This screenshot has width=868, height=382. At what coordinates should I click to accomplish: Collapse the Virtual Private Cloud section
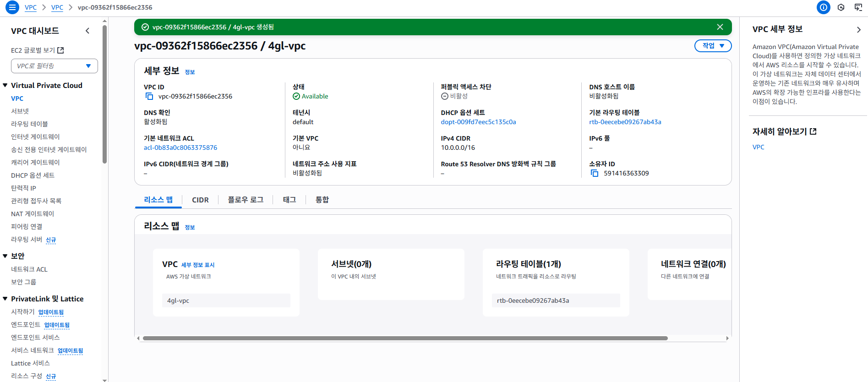5,85
